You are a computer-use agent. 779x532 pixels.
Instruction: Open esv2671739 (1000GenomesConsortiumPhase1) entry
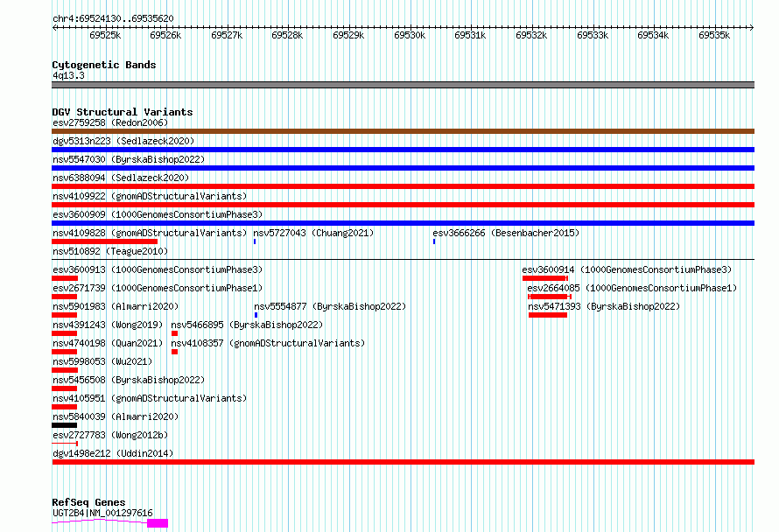pyautogui.click(x=158, y=288)
